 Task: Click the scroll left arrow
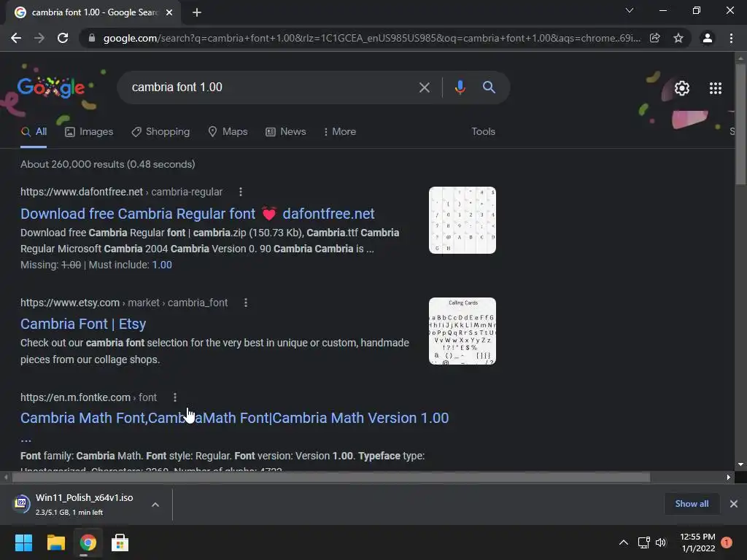pos(6,477)
